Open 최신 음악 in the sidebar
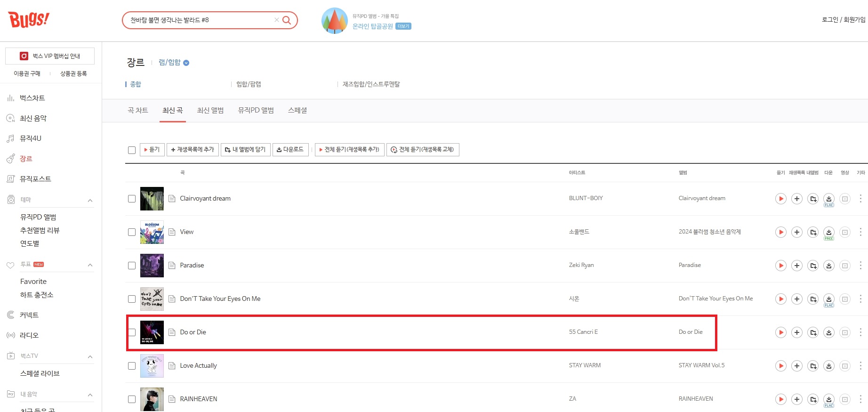Image resolution: width=868 pixels, height=412 pixels. 33,118
